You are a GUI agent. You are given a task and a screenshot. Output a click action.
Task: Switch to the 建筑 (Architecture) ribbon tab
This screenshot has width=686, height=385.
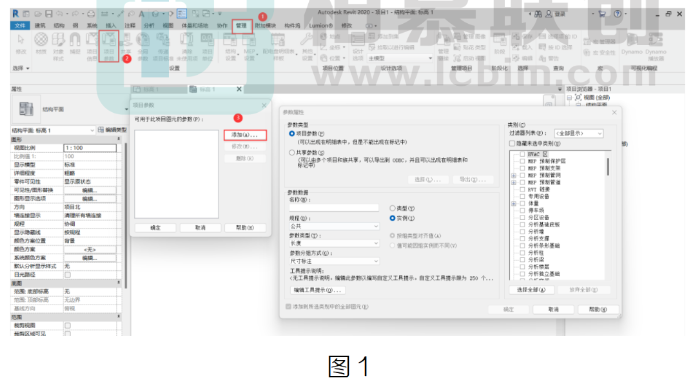coord(40,25)
